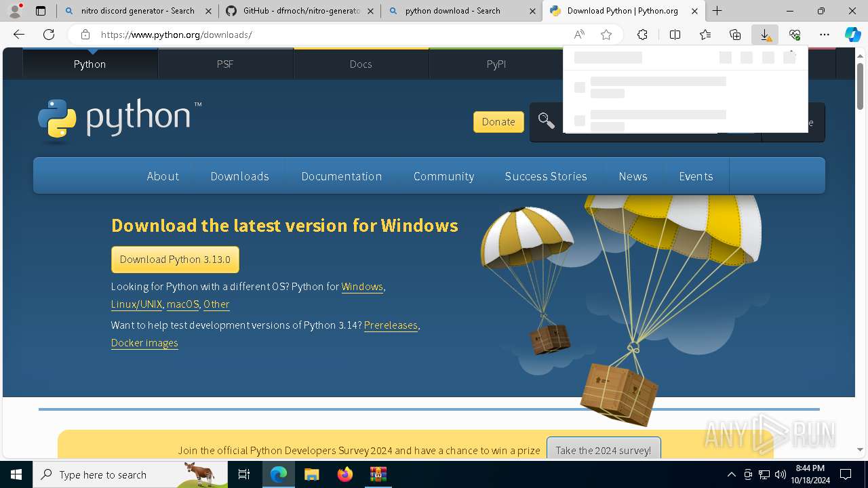This screenshot has width=868, height=488.
Task: Launch the Copilot sidebar icon
Action: point(852,35)
